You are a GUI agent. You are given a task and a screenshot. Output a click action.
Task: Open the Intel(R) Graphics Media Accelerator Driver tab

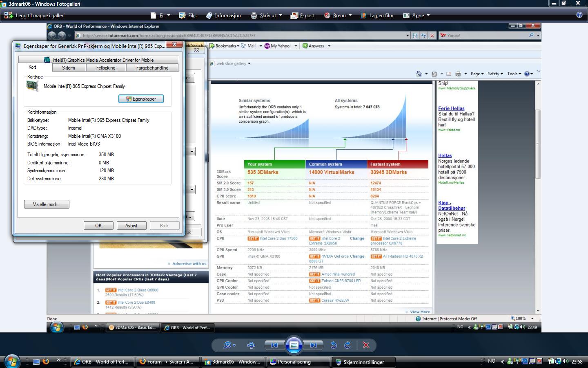tap(99, 60)
